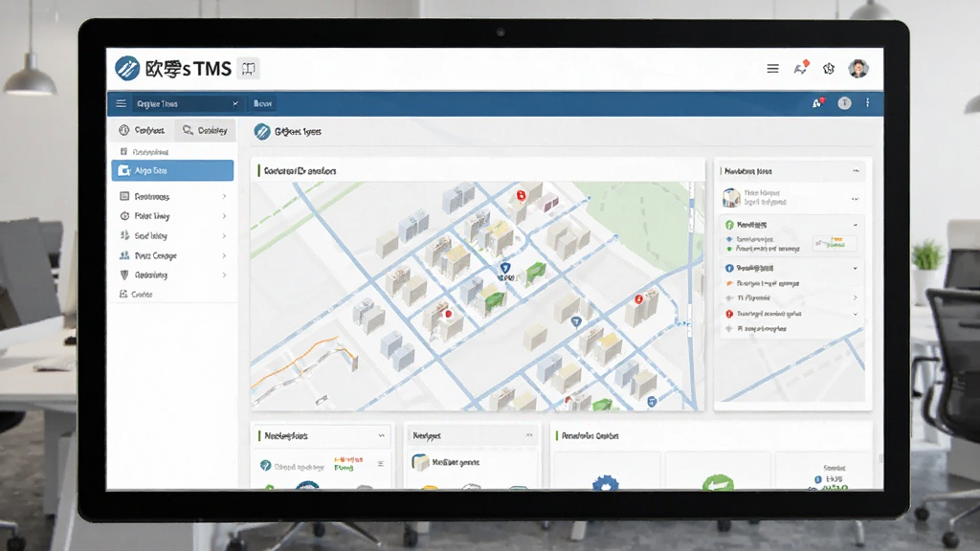Viewport: 980px width, 551px height.
Task: Click the notification icon beside the settings gear
Action: (801, 68)
